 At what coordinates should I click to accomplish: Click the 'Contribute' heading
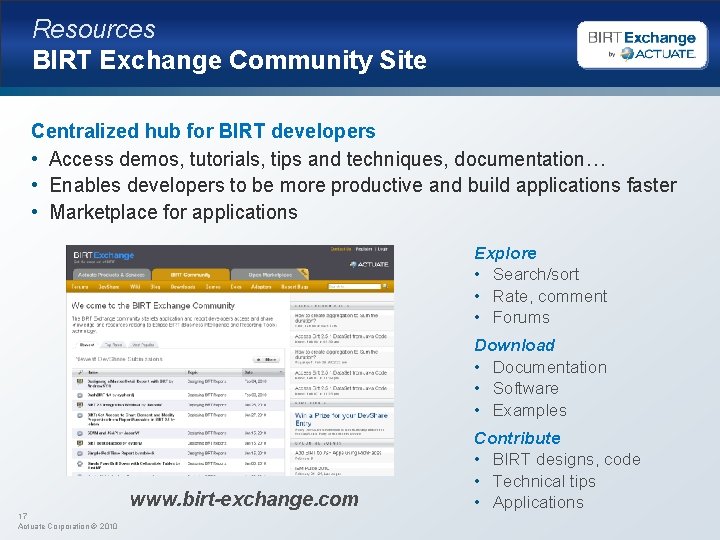[518, 438]
